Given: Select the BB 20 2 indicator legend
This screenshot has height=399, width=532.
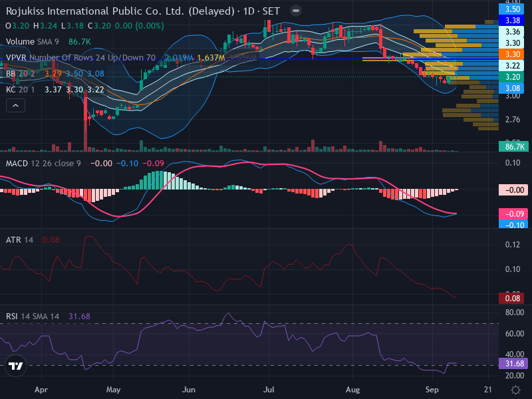Looking at the screenshot, I should click(21, 74).
